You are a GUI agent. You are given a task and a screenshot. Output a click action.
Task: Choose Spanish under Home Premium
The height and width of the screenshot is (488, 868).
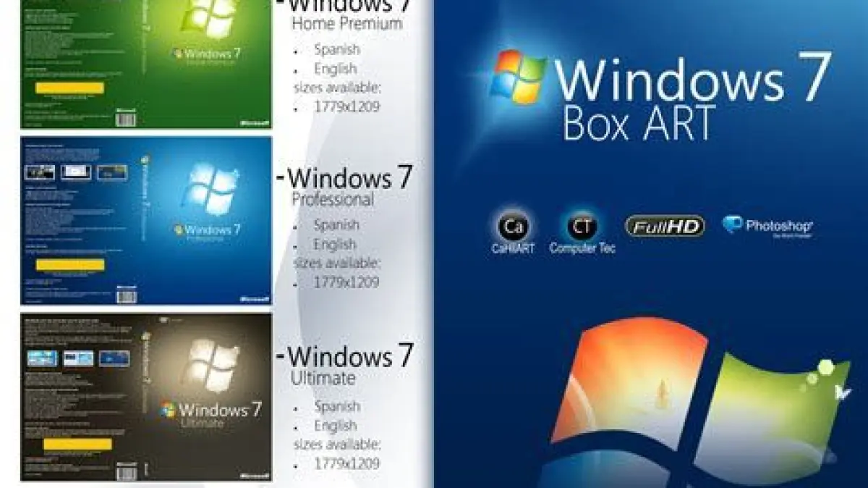pyautogui.click(x=336, y=50)
